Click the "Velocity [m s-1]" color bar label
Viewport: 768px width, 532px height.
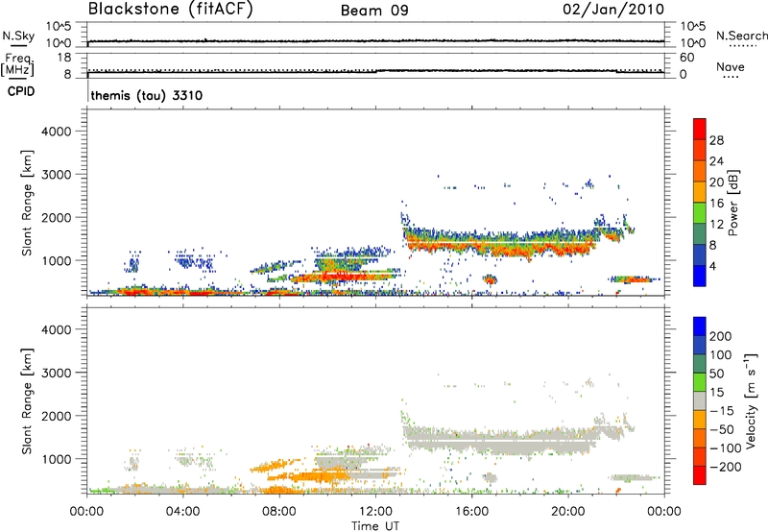pos(751,401)
